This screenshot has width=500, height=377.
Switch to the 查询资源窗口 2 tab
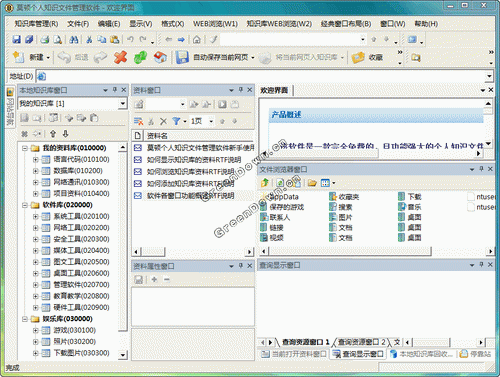[362, 342]
